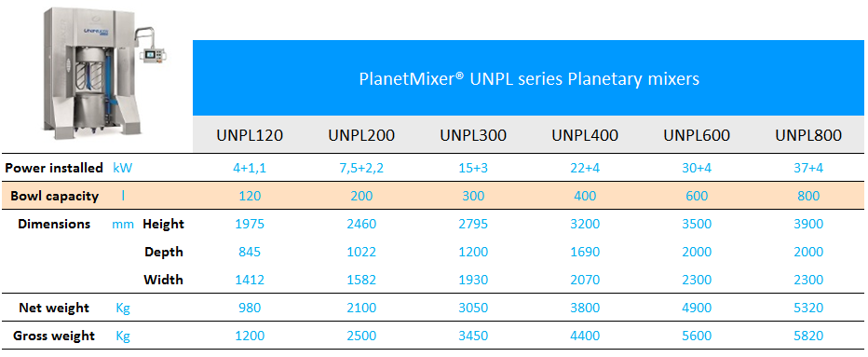Click the Depth dimension label

[164, 253]
